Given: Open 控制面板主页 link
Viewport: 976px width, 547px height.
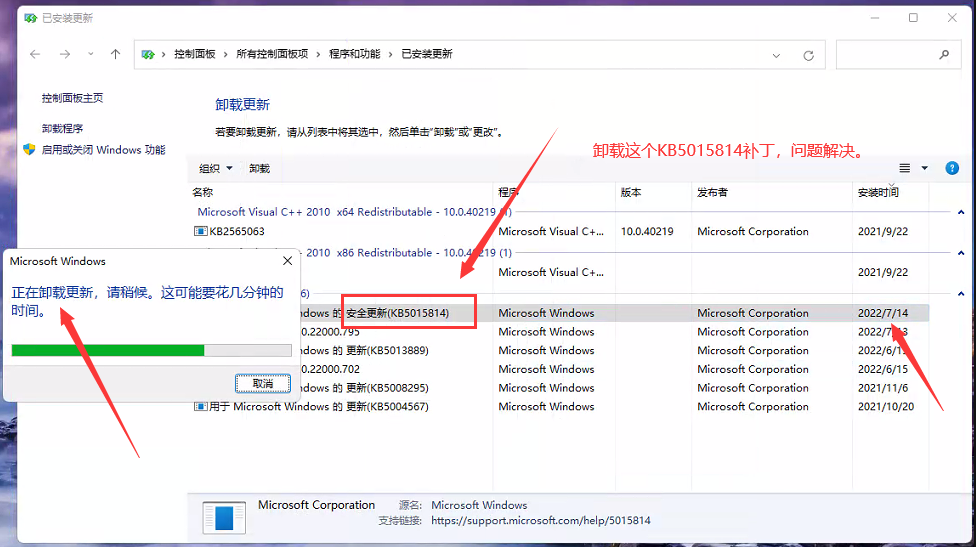Looking at the screenshot, I should (72, 98).
